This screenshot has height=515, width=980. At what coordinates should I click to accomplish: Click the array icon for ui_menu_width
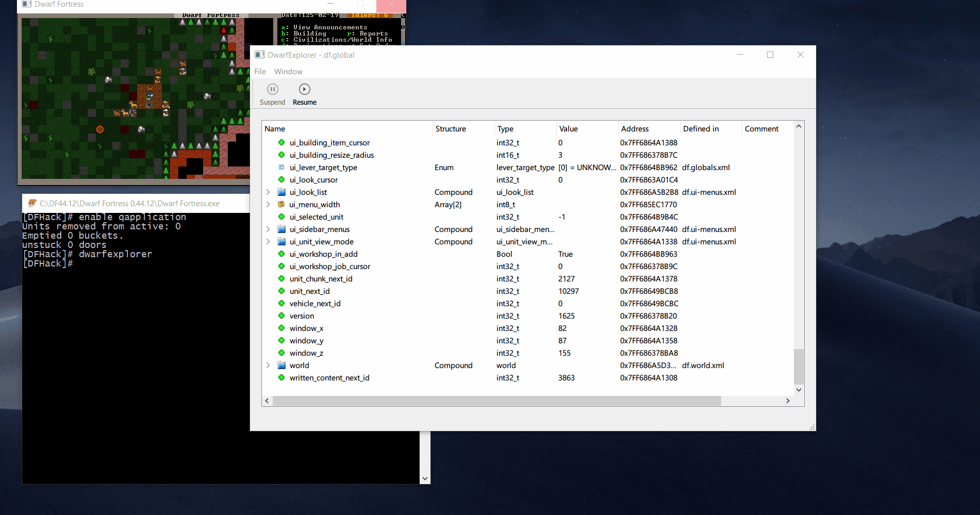click(x=281, y=204)
